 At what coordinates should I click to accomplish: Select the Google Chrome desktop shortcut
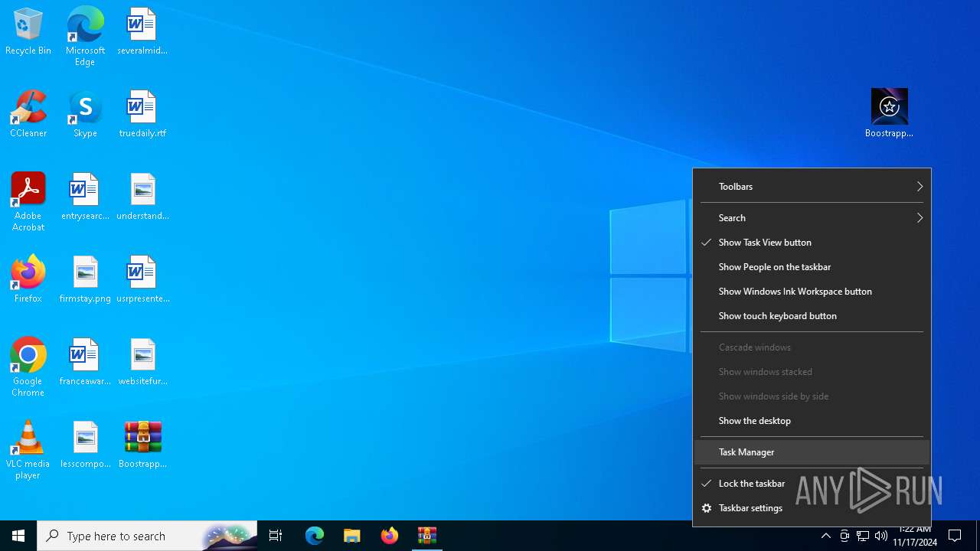[x=28, y=367]
